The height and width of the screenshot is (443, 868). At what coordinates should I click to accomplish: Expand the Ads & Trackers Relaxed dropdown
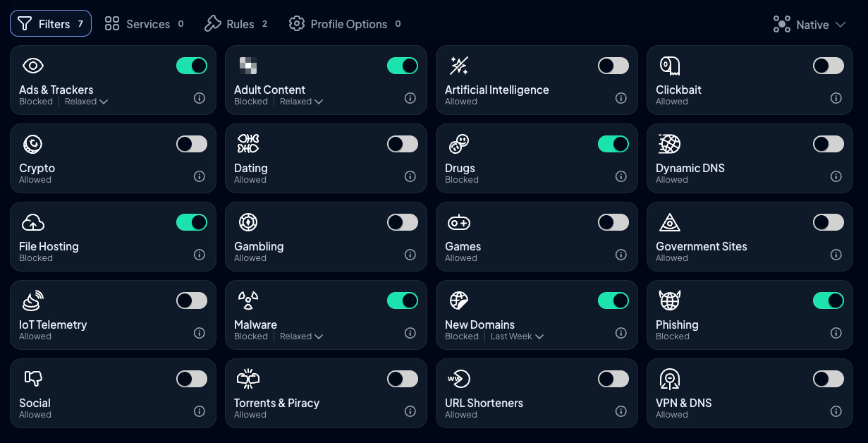pos(87,102)
